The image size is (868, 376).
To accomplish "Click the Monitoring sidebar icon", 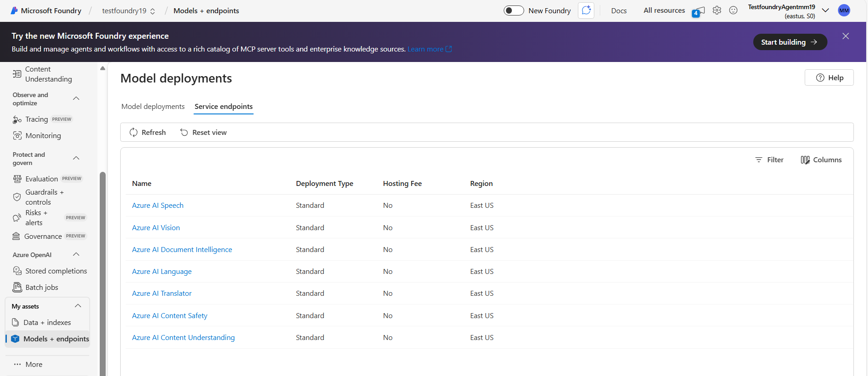I will pos(17,136).
